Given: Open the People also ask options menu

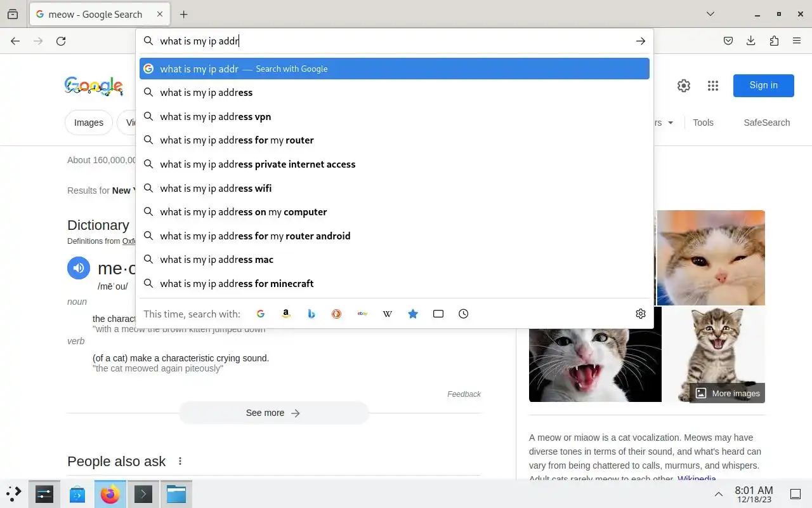Looking at the screenshot, I should click(x=180, y=461).
